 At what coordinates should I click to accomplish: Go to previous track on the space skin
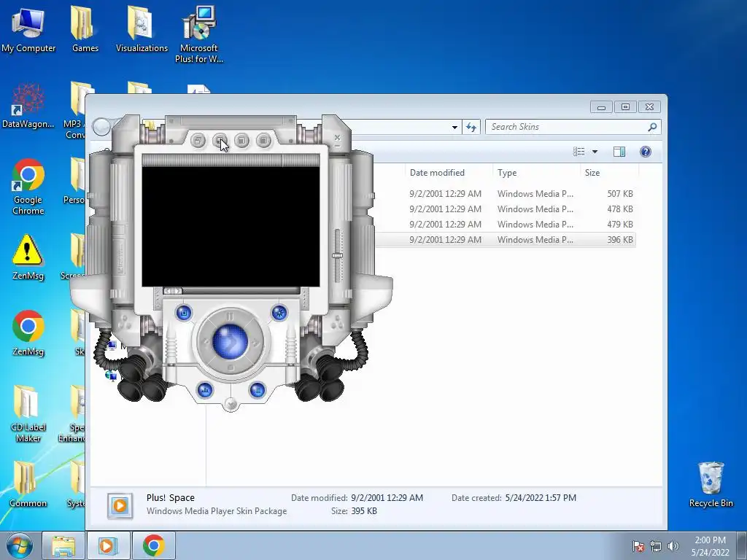click(x=205, y=341)
